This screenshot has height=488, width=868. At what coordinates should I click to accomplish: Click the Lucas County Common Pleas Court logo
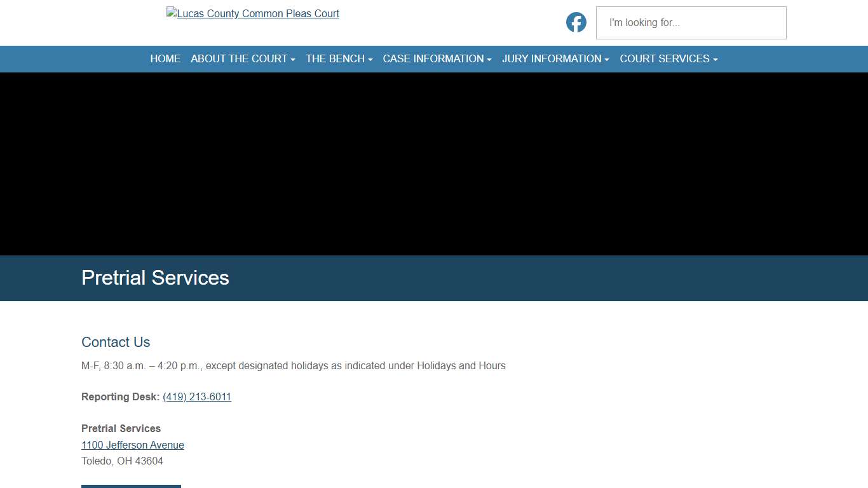[253, 13]
